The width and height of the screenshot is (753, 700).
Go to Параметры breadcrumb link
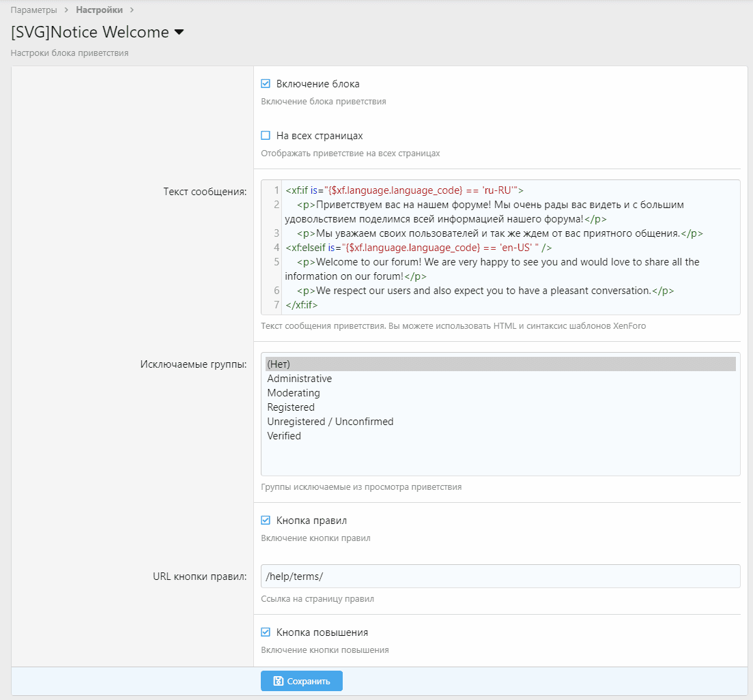pos(34,10)
